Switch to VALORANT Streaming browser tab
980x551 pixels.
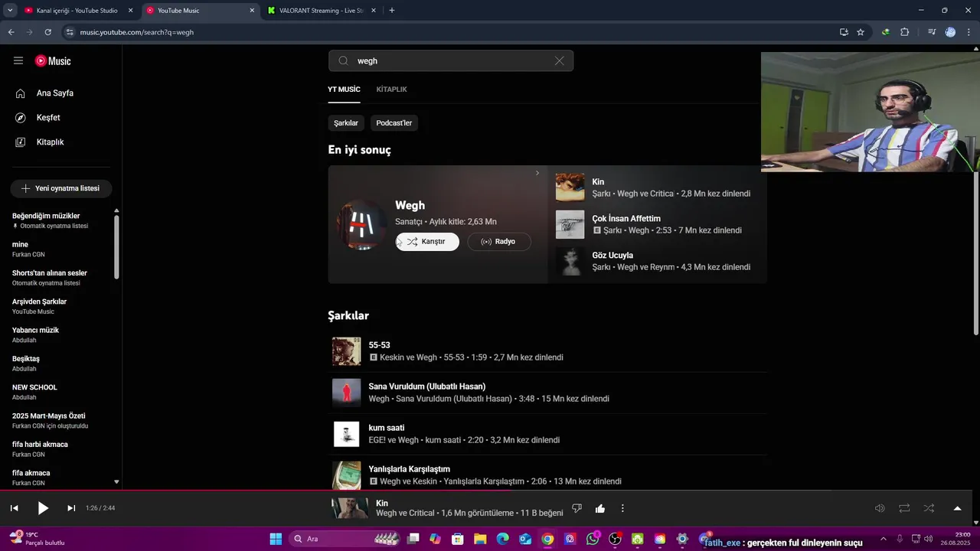[x=321, y=11]
